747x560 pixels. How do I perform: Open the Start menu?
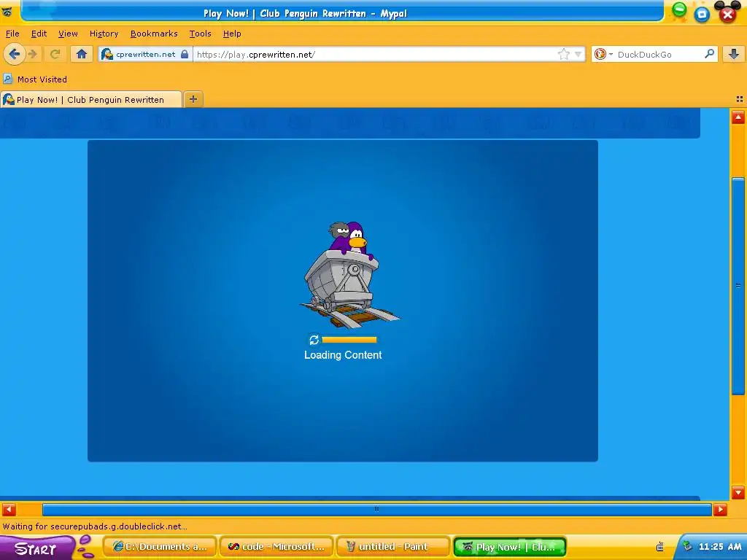click(x=36, y=548)
